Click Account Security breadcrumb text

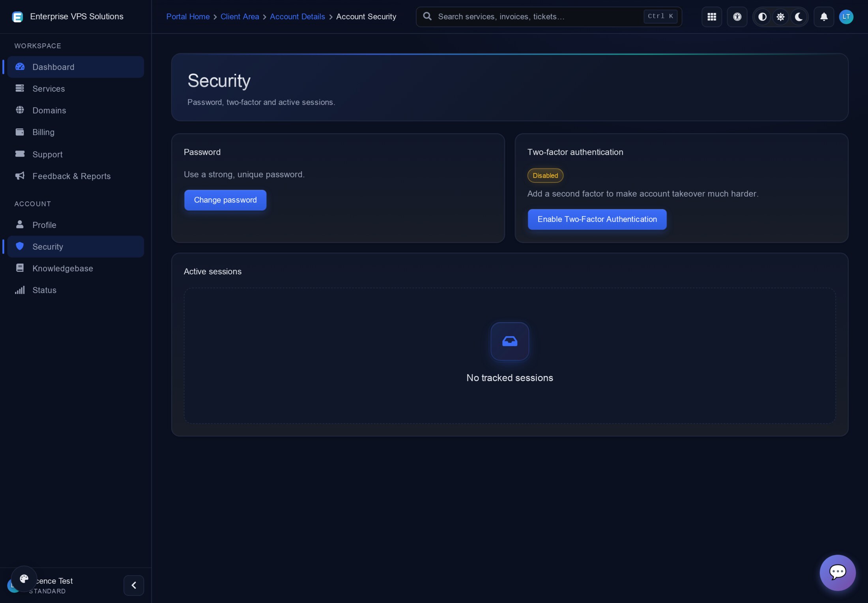coord(366,17)
